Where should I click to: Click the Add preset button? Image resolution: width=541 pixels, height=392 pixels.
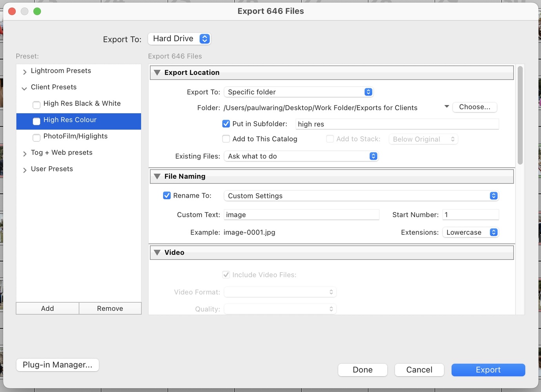click(x=47, y=309)
